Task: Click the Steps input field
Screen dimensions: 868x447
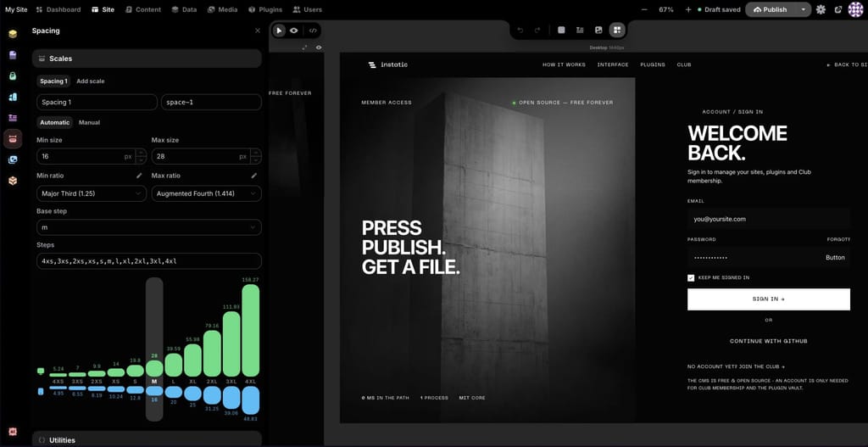Action: (x=149, y=261)
